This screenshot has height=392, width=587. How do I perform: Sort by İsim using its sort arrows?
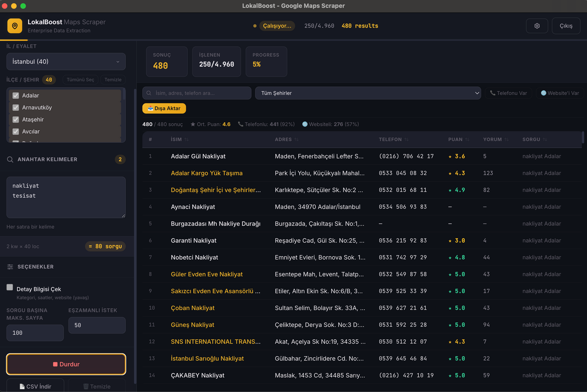pyautogui.click(x=186, y=140)
